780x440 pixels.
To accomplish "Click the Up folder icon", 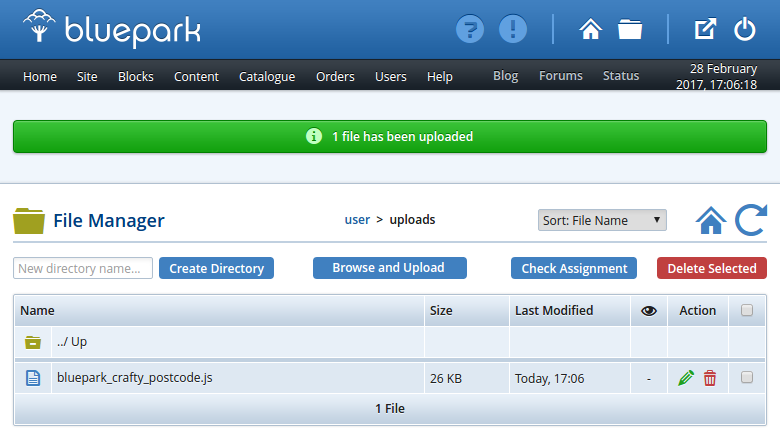I will (x=33, y=342).
